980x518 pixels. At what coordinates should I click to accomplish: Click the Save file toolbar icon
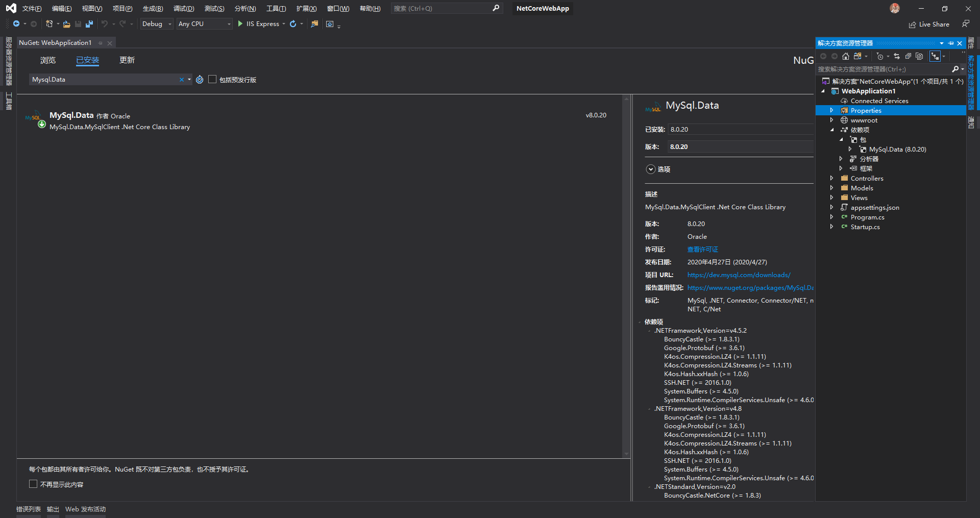tap(78, 24)
